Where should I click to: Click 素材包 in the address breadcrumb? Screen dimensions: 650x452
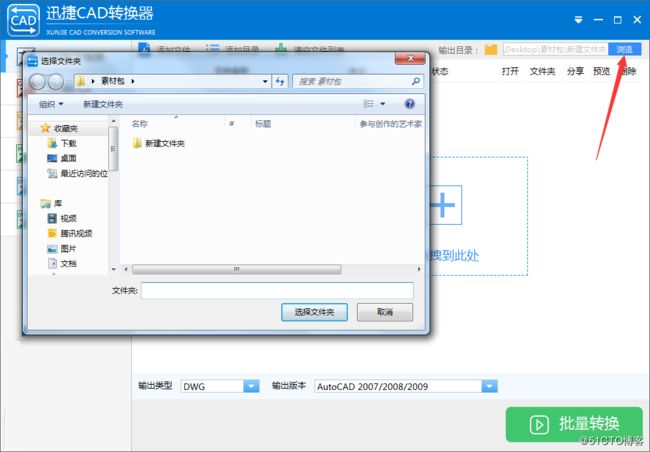point(112,81)
